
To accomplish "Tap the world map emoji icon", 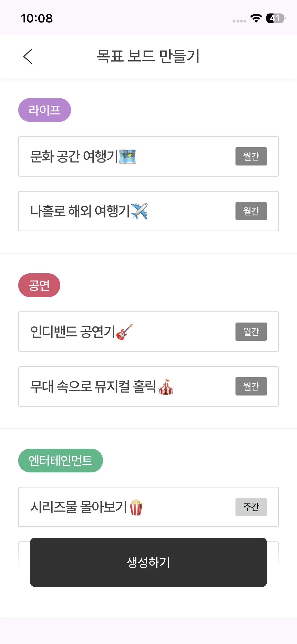I will [x=127, y=157].
